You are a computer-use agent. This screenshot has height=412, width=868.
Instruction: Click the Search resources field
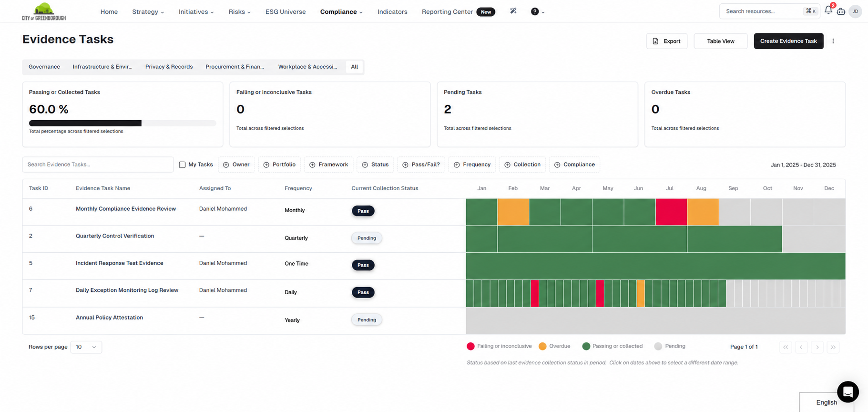click(x=769, y=11)
